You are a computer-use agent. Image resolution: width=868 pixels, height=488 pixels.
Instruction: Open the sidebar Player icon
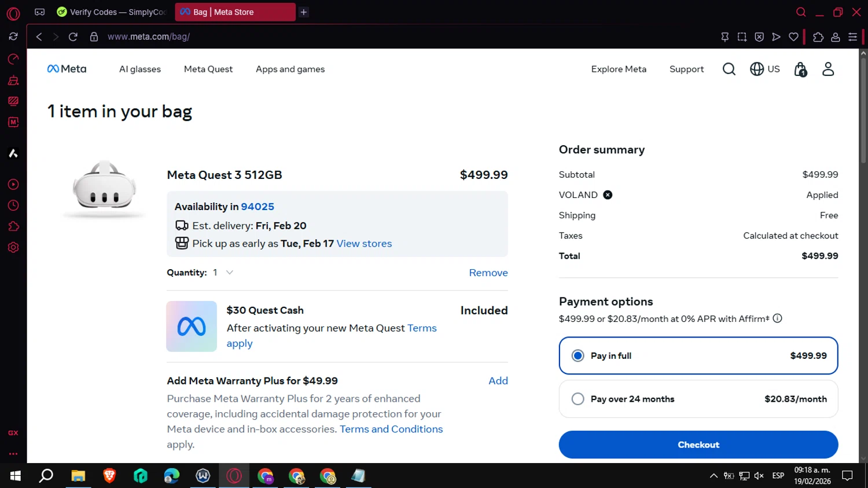(13, 185)
